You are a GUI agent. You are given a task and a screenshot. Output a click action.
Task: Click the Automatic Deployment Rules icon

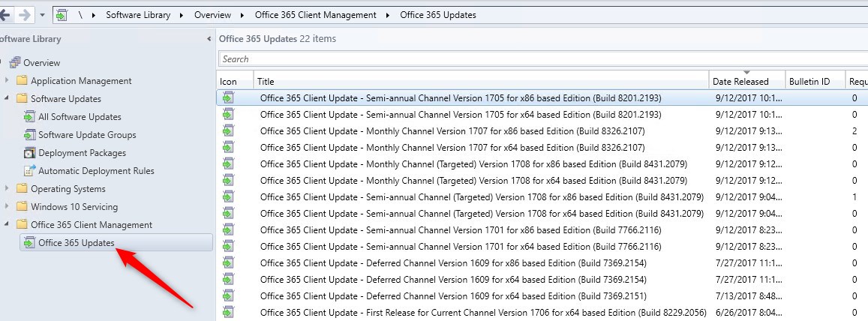(29, 170)
